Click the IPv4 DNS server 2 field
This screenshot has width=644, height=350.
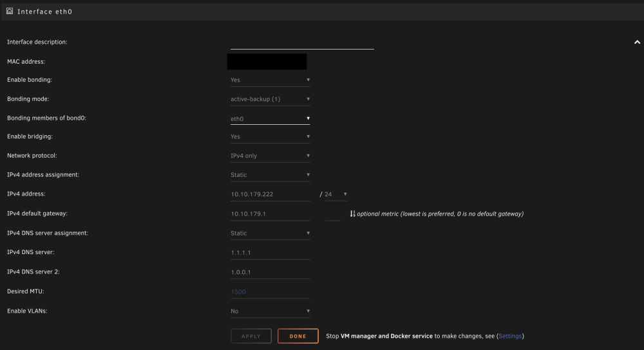click(270, 272)
